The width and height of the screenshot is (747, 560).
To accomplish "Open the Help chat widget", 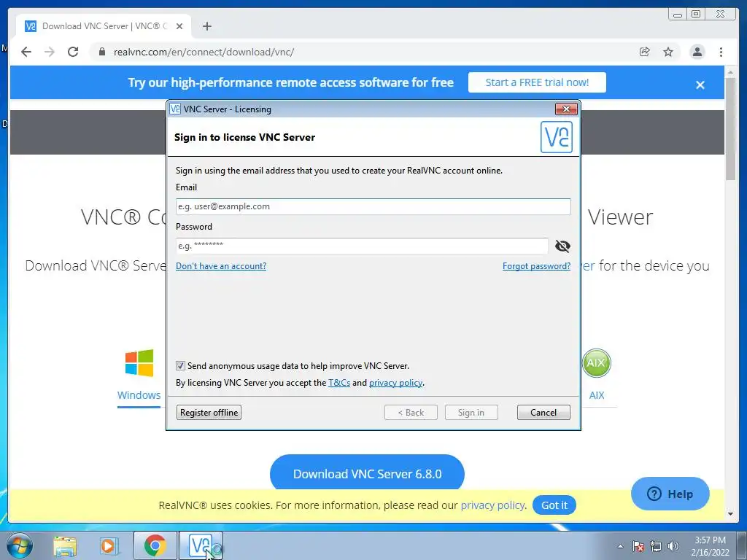I will coord(670,494).
